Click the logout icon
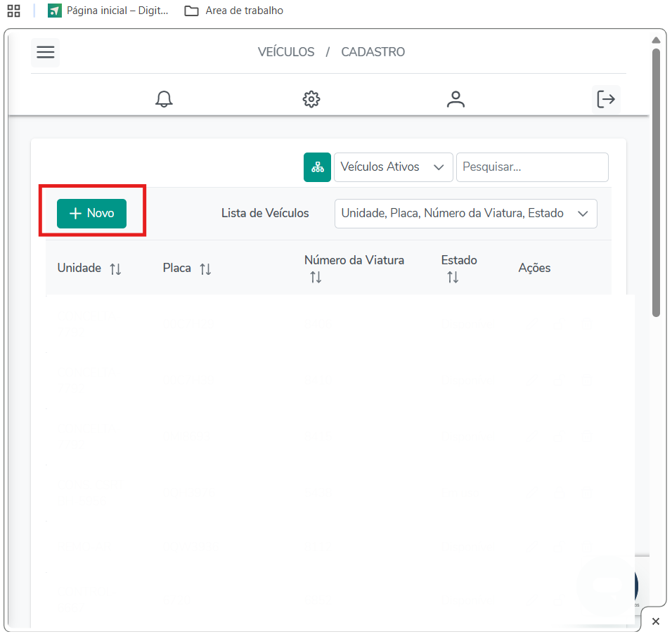 point(606,99)
